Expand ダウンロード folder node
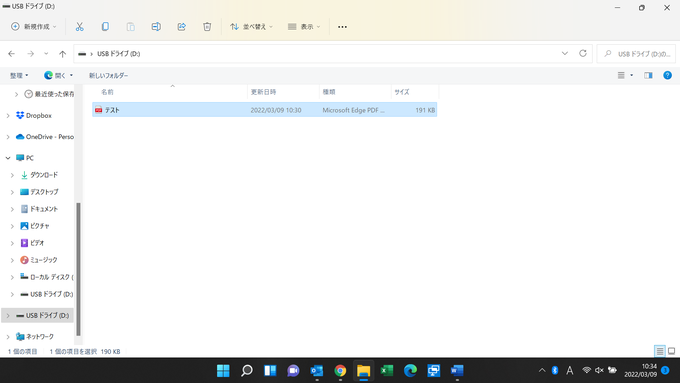The image size is (680, 383). [12, 175]
